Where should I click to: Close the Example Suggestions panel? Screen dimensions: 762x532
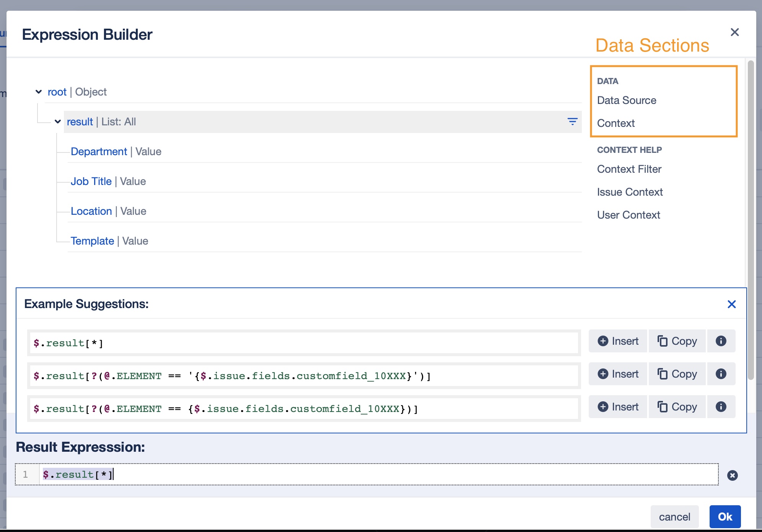(732, 304)
